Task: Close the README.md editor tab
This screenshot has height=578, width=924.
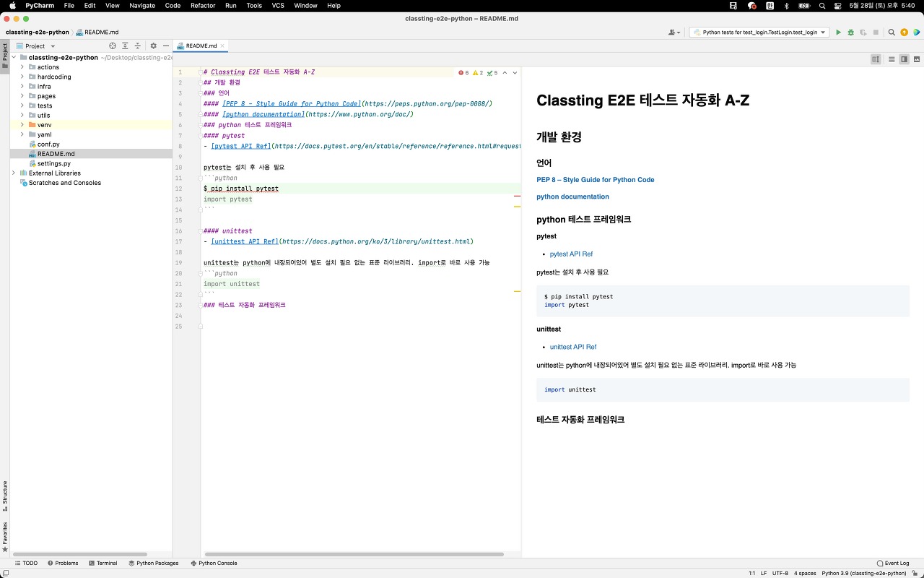Action: tap(223, 46)
